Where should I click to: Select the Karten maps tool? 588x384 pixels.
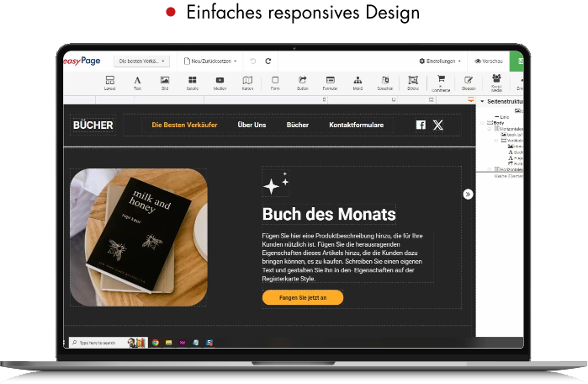(x=247, y=83)
